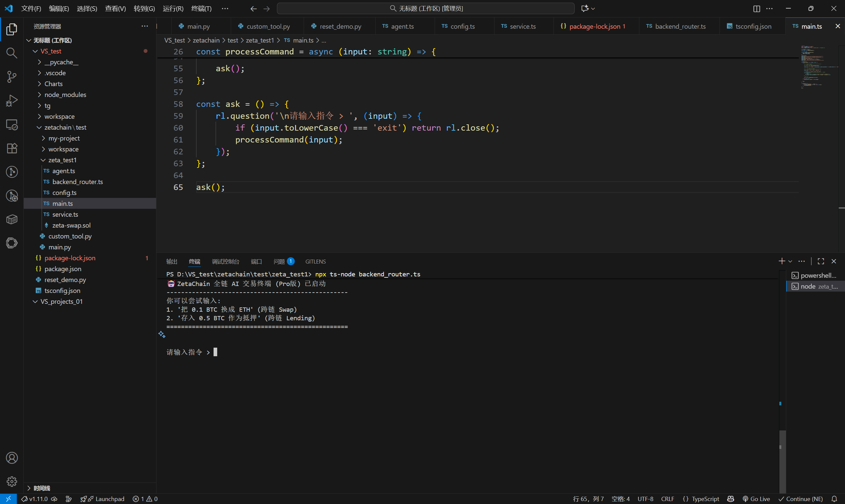Click the v1.11.0 status bar item
The image size is (845, 504).
(x=39, y=499)
